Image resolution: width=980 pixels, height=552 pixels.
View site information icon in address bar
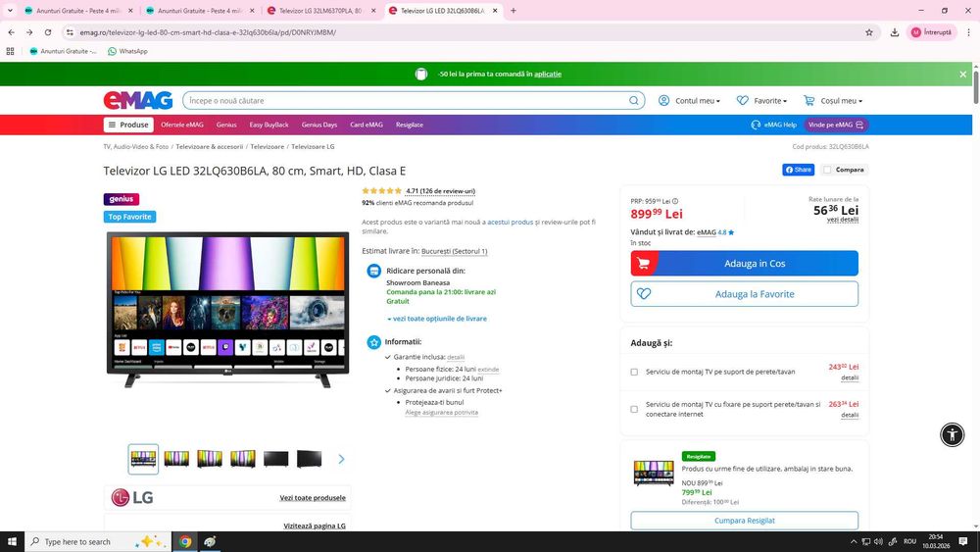(x=70, y=32)
